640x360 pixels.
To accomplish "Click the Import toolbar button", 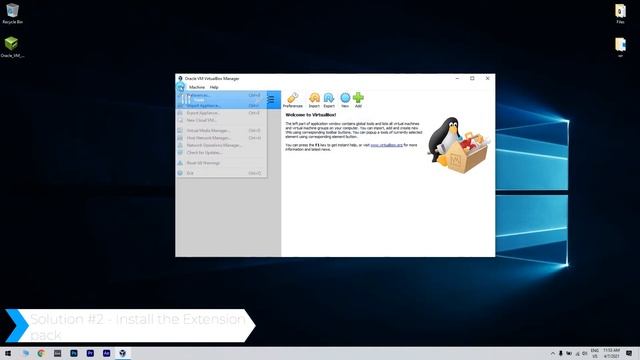I will click(314, 100).
